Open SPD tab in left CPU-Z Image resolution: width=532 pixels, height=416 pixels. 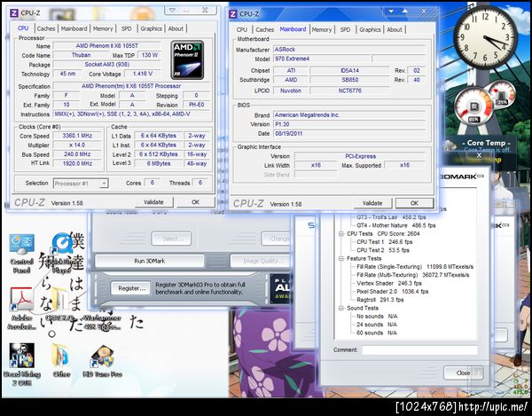127,29
